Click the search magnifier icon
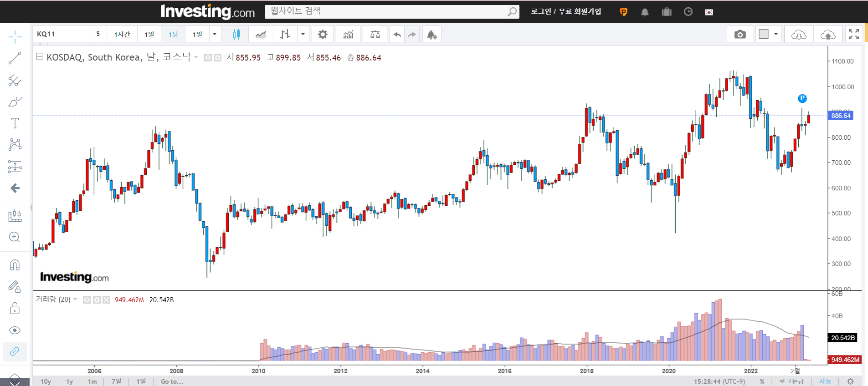Image resolution: width=868 pixels, height=386 pixels. (512, 11)
